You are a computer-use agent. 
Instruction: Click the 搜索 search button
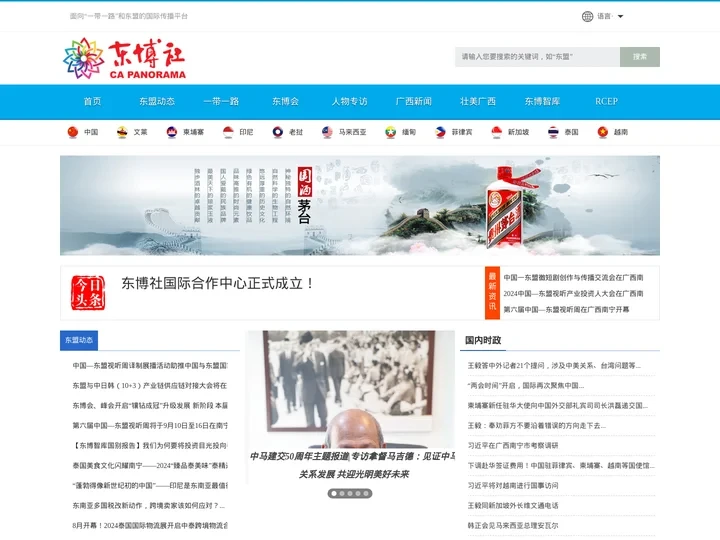pyautogui.click(x=640, y=57)
